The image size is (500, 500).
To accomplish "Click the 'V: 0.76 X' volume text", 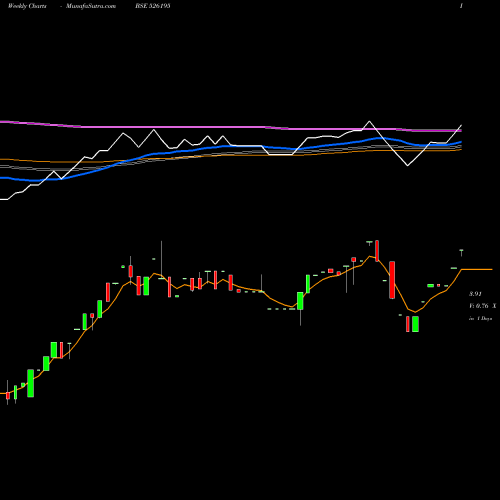I will [483, 306].
